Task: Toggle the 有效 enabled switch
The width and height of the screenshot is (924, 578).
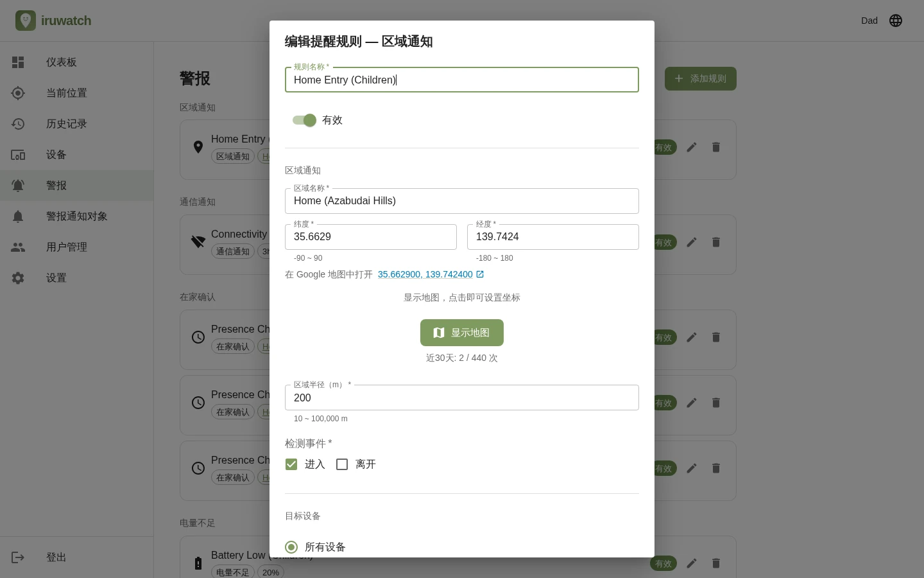Action: [x=305, y=120]
